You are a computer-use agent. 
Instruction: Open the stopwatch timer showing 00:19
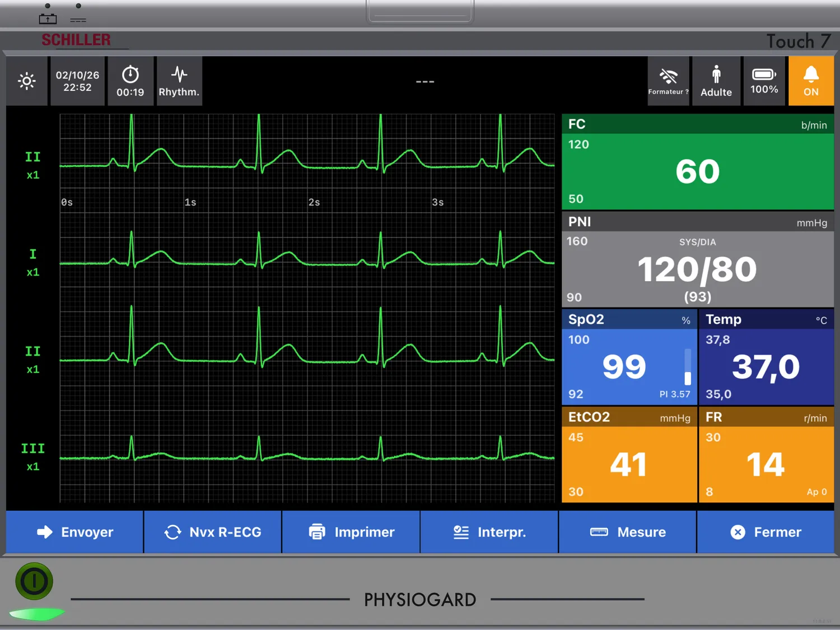pyautogui.click(x=130, y=81)
